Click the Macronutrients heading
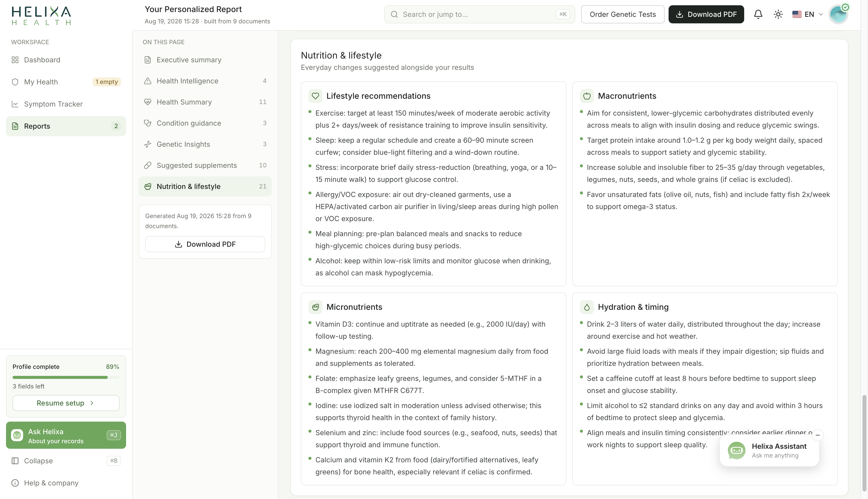This screenshot has height=499, width=868. coord(627,96)
